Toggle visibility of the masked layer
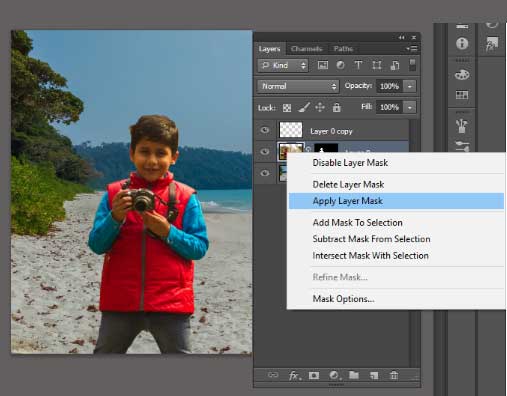The height and width of the screenshot is (396, 507). (265, 152)
